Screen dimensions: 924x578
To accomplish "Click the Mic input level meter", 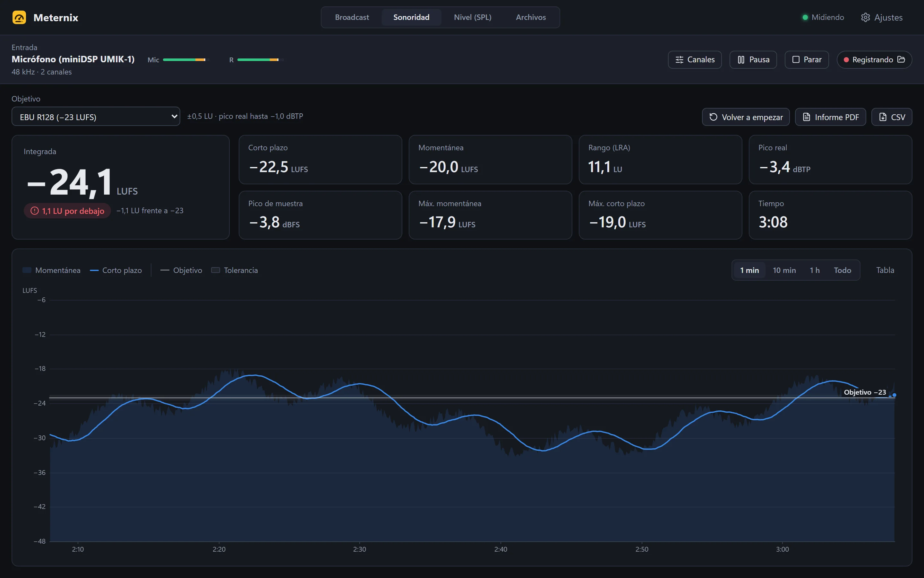I will point(186,60).
